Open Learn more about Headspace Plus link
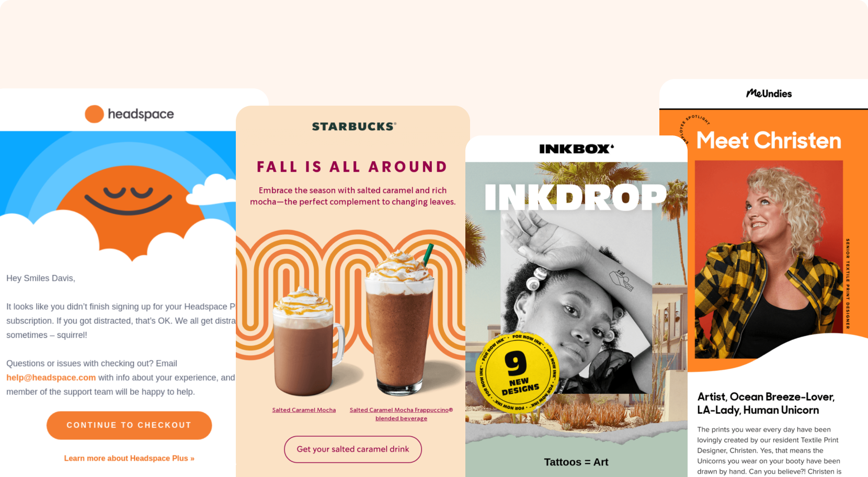868x477 pixels. click(129, 458)
